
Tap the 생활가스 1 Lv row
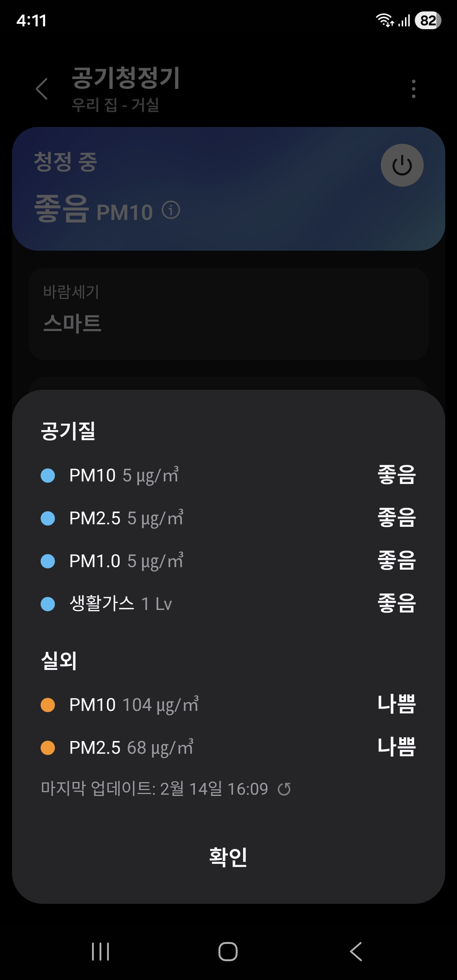coord(228,604)
